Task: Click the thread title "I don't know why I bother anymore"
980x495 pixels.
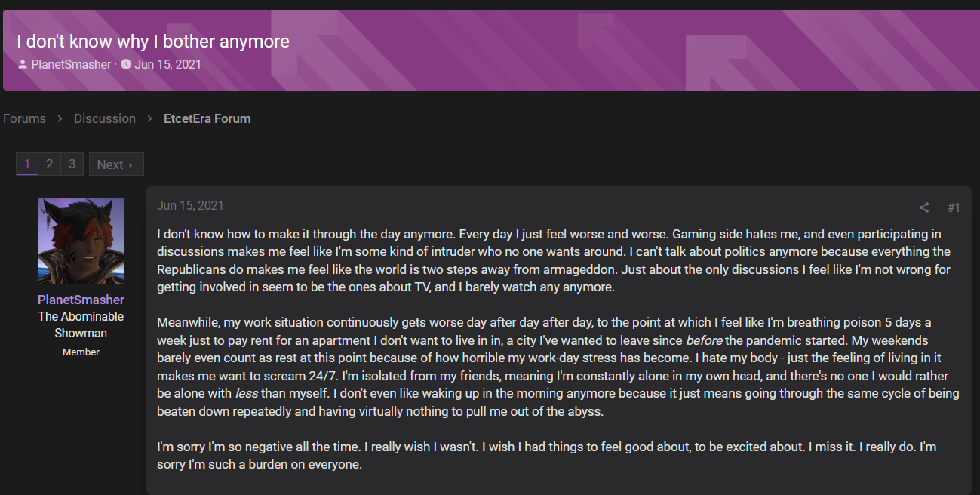Action: point(153,41)
